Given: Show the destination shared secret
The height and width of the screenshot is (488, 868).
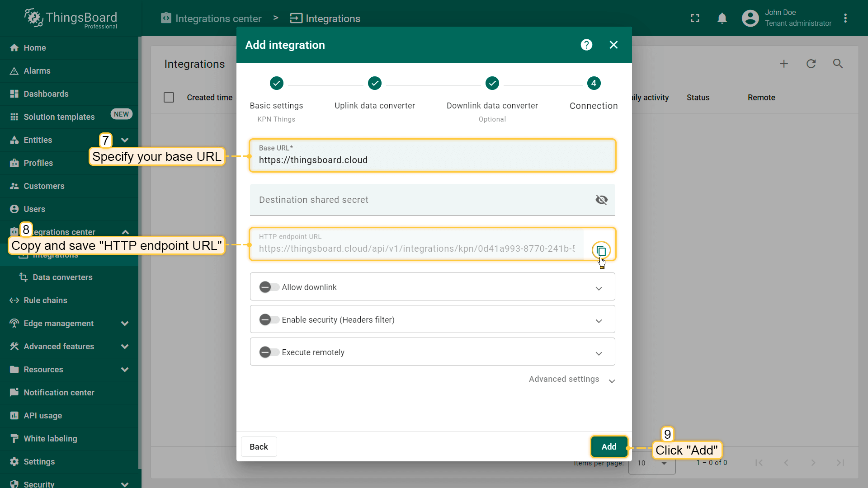Looking at the screenshot, I should click(x=601, y=200).
